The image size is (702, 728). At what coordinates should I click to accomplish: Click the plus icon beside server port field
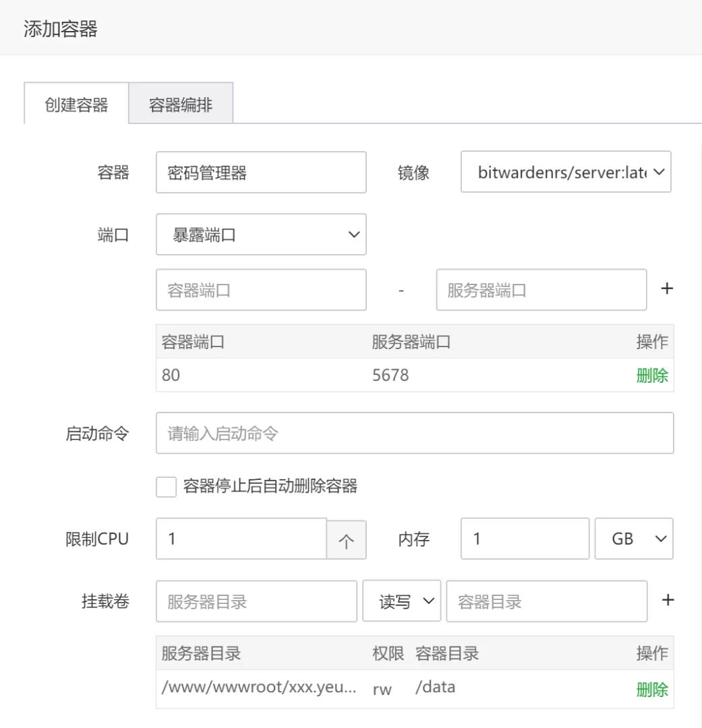pos(666,289)
